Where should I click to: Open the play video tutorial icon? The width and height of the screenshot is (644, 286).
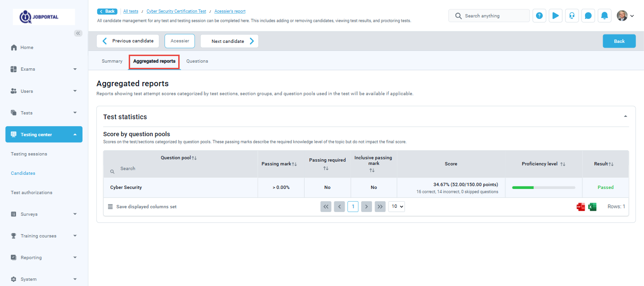555,16
